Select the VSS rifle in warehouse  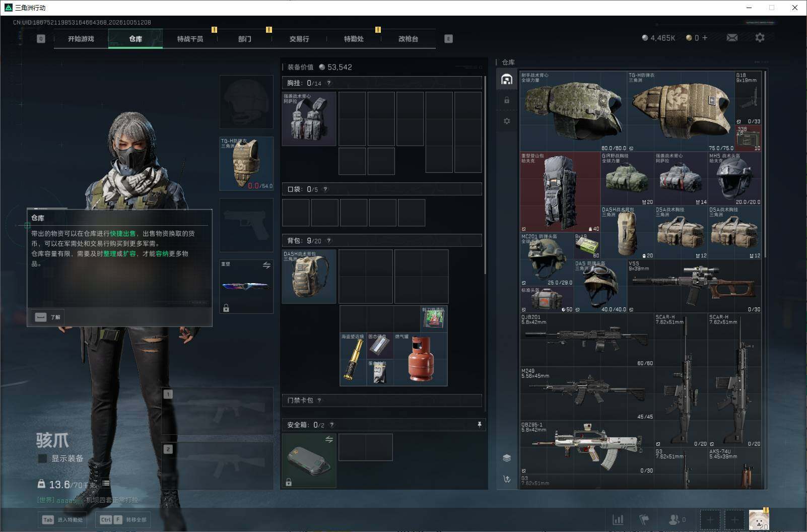coord(694,286)
